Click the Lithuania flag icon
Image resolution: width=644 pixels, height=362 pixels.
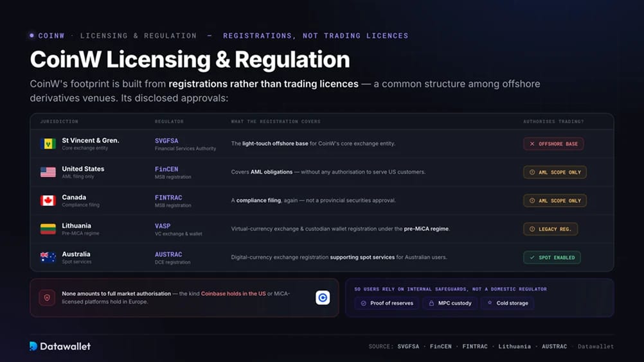[48, 228]
